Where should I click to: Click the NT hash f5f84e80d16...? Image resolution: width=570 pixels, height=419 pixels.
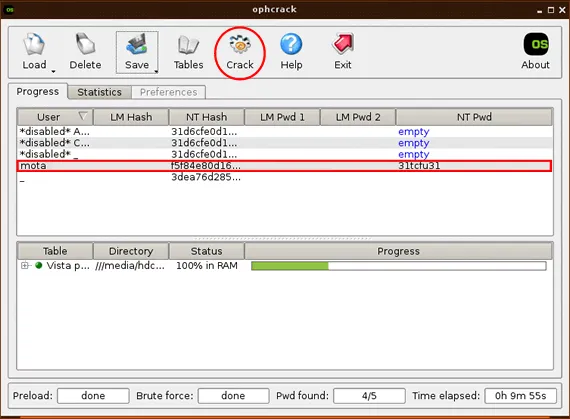206,166
